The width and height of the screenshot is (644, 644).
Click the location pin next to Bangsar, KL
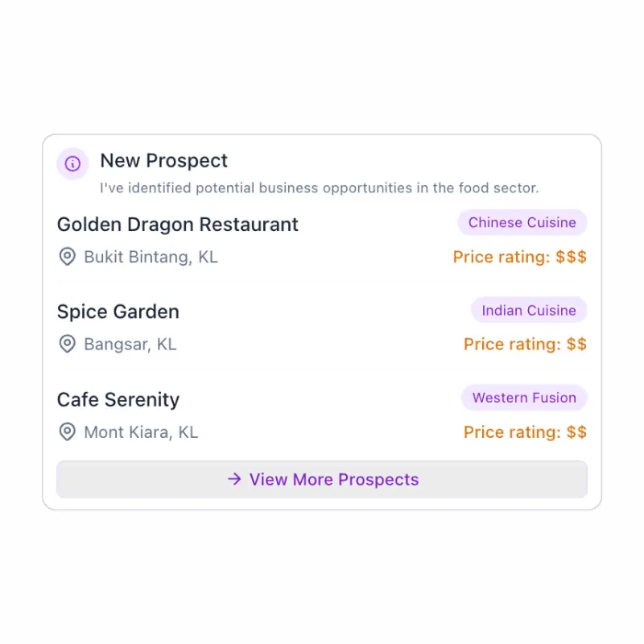[68, 345]
